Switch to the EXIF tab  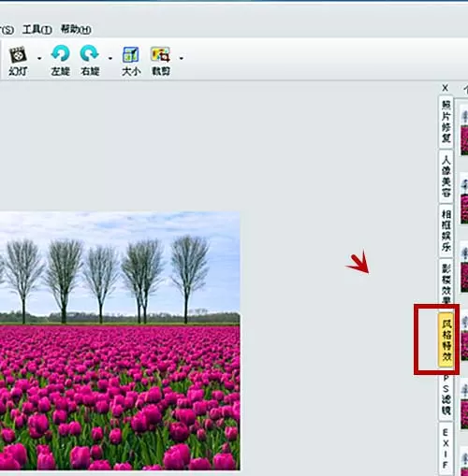446,449
